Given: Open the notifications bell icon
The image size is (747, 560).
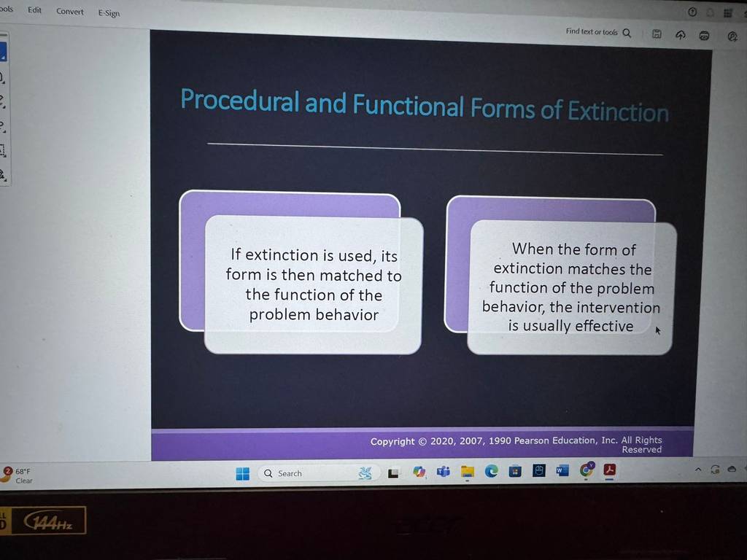Looking at the screenshot, I should pyautogui.click(x=710, y=13).
